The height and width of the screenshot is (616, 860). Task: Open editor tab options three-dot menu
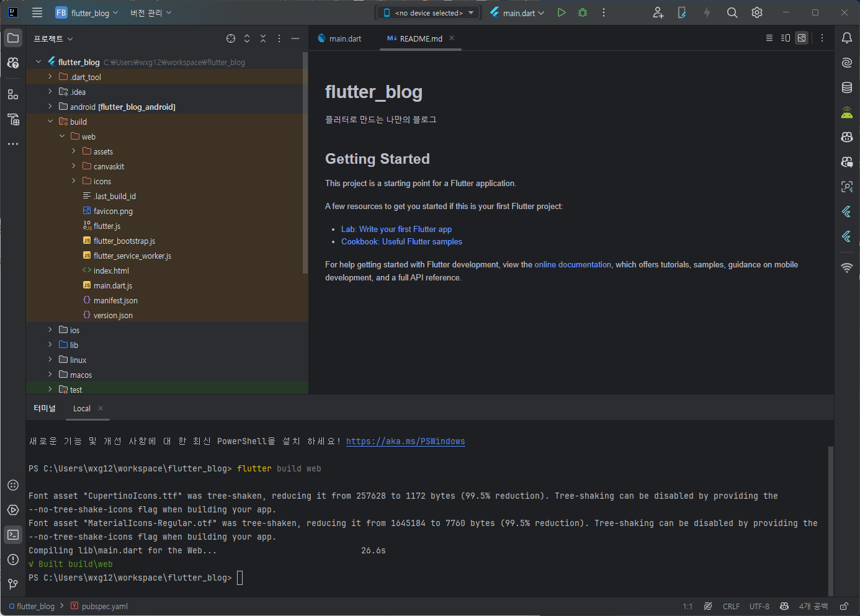[822, 38]
